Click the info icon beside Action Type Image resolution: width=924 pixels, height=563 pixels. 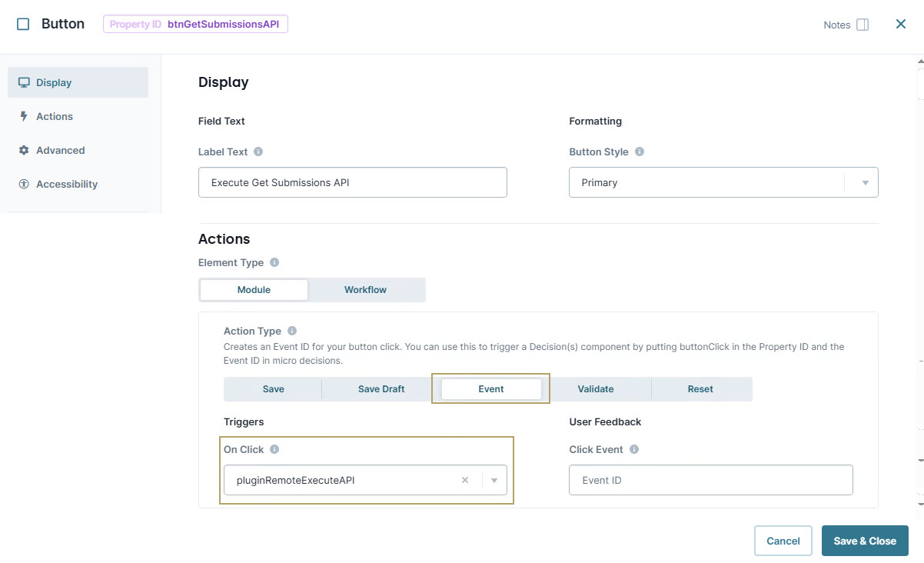point(291,330)
